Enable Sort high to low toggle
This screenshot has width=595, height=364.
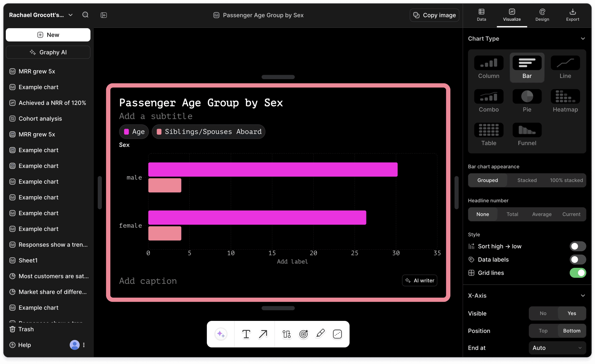pos(578,246)
